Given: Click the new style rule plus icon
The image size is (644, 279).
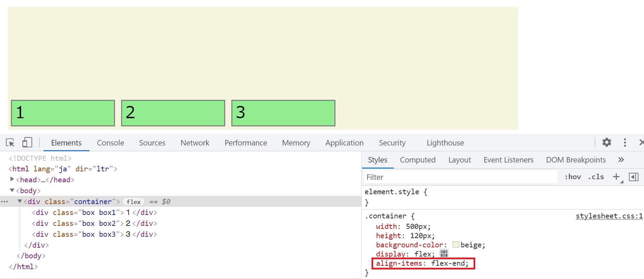Looking at the screenshot, I should coord(616,177).
